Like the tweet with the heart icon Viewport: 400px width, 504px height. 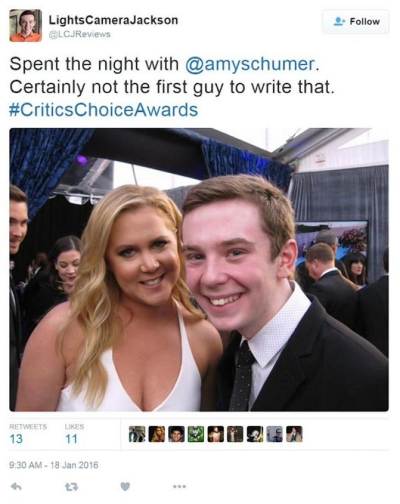(125, 487)
